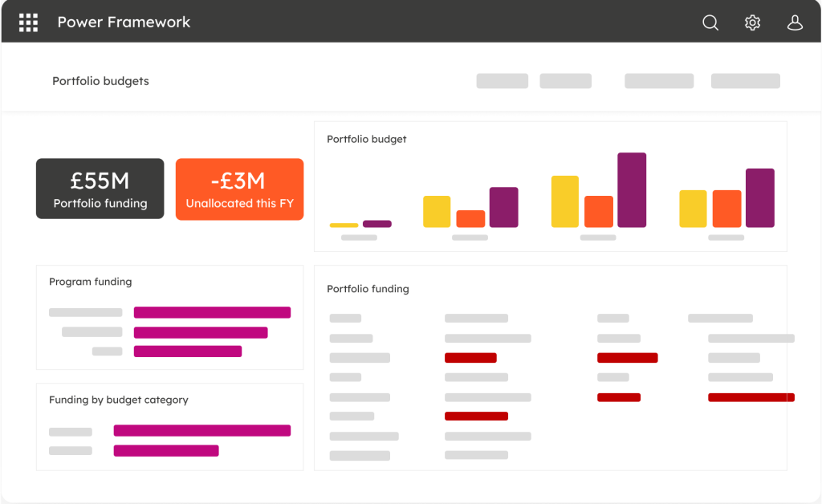Click the Funding by budget category title
Screen dimensions: 822x504
coord(118,400)
